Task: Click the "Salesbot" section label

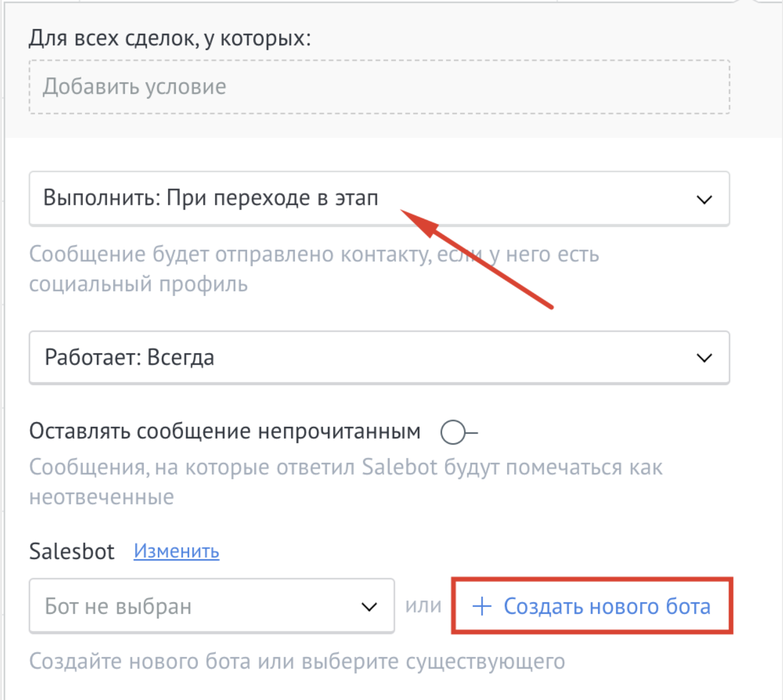Action: tap(72, 552)
